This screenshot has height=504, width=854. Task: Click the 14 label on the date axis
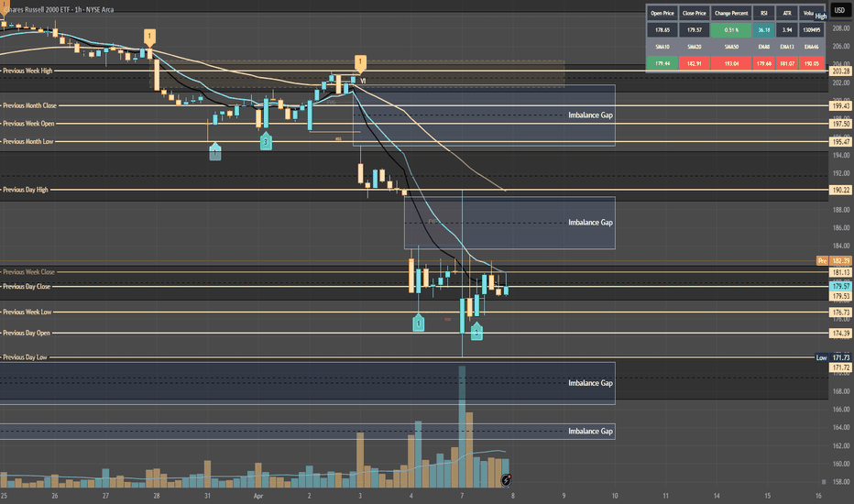tap(717, 496)
